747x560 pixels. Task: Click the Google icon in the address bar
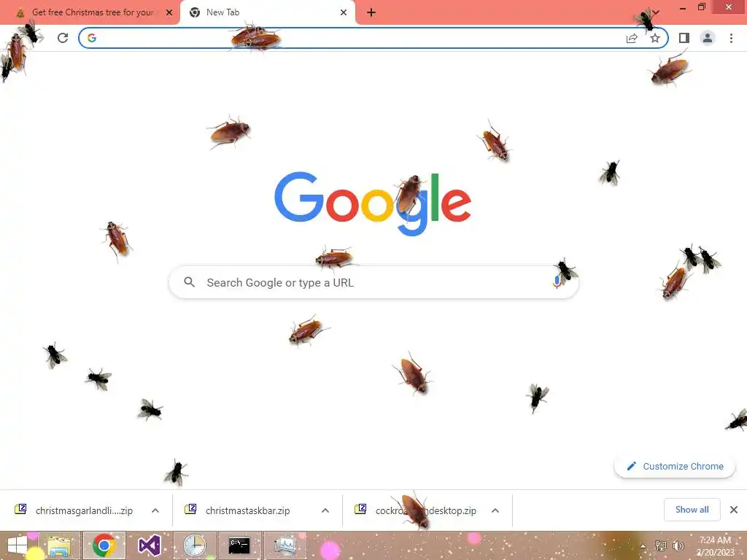coord(92,38)
